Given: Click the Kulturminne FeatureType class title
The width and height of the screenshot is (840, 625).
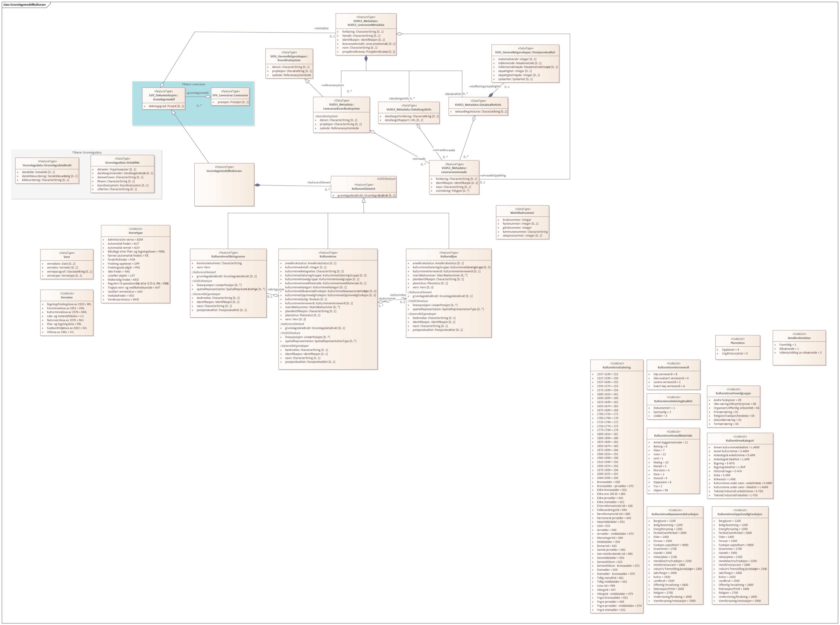Looking at the screenshot, I should coord(328,257).
